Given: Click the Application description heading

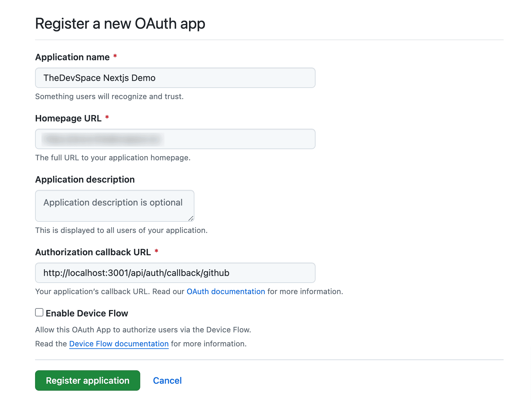Looking at the screenshot, I should coord(85,179).
